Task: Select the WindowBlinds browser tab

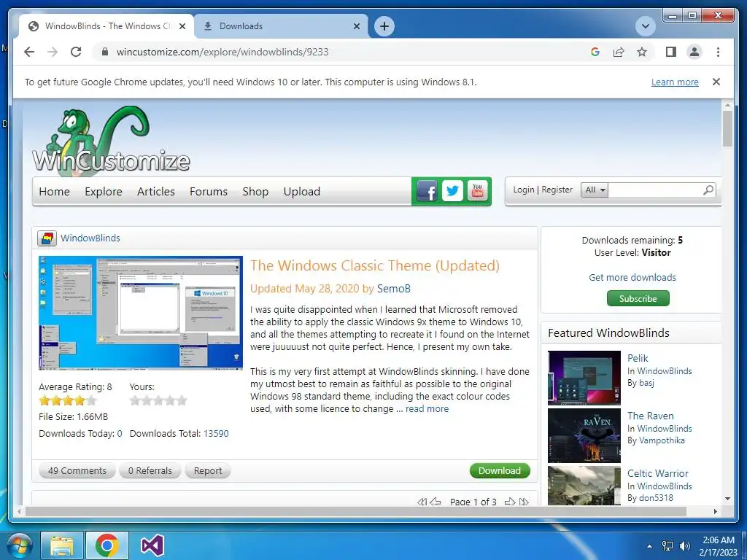Action: click(x=107, y=26)
